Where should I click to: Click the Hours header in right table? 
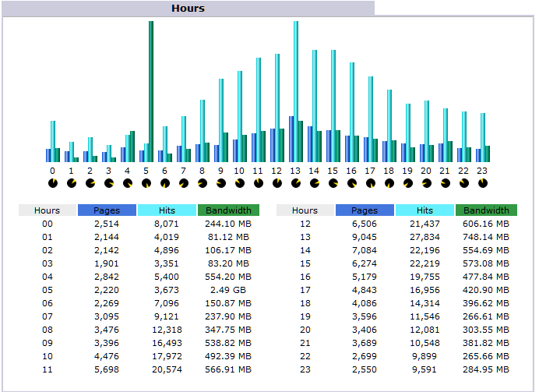(305, 210)
